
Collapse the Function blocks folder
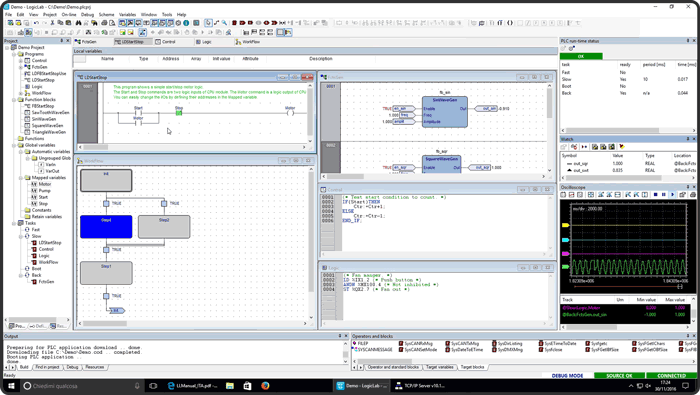(14, 100)
